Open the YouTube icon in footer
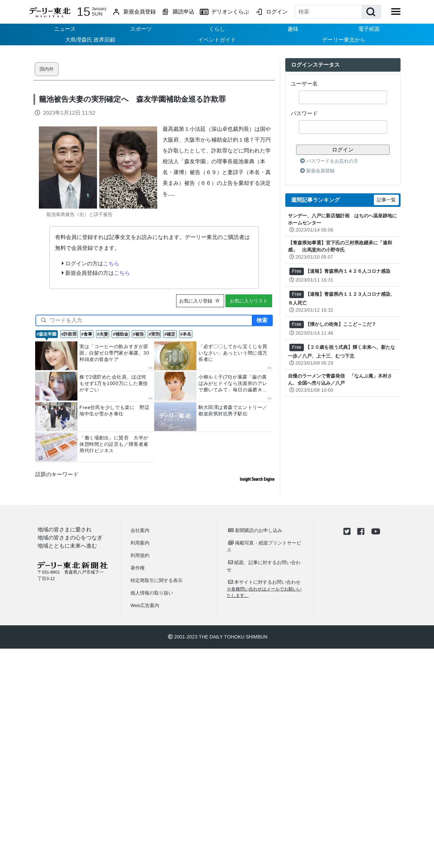Viewport: 434px width, 868px height. pos(376,531)
